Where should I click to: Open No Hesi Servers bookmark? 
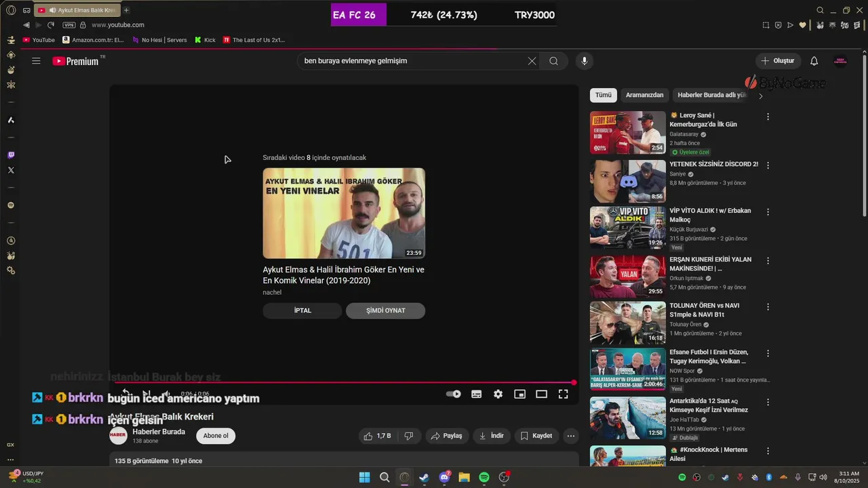click(159, 40)
